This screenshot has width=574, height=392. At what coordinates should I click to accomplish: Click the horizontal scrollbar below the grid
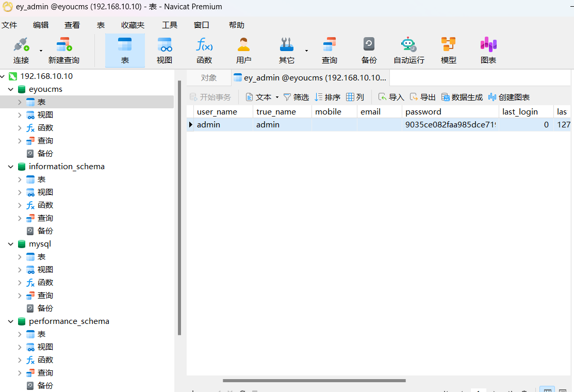314,381
